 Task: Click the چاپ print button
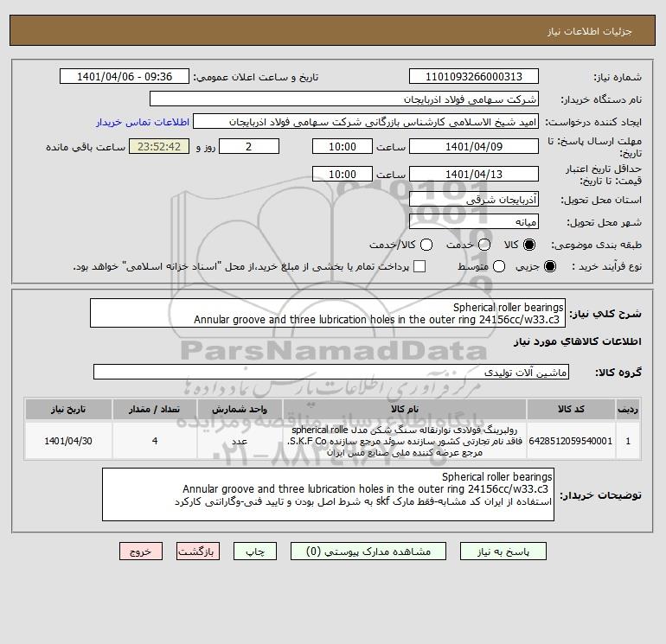255,551
